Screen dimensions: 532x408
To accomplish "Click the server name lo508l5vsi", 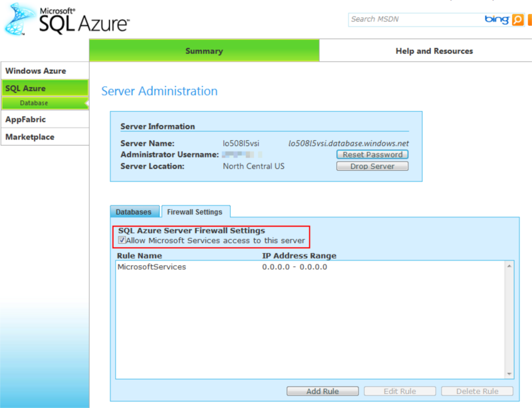I will pyautogui.click(x=241, y=144).
